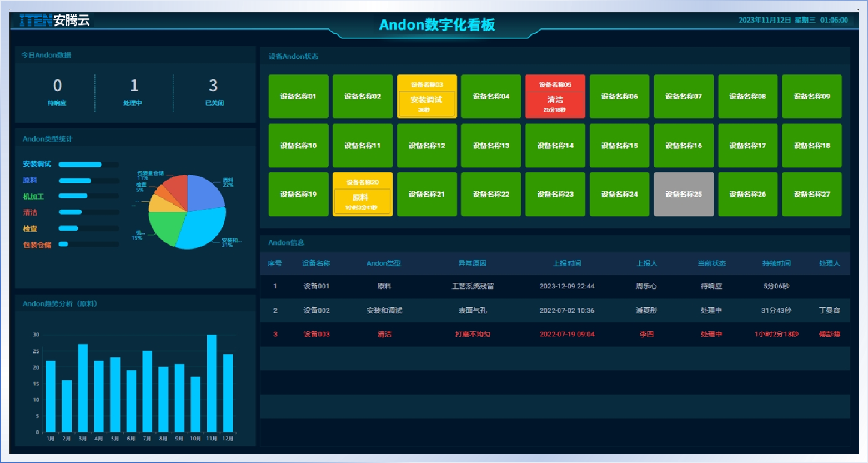868x463 pixels.
Task: Click the 11月 bar in trend chart
Action: pos(212,383)
